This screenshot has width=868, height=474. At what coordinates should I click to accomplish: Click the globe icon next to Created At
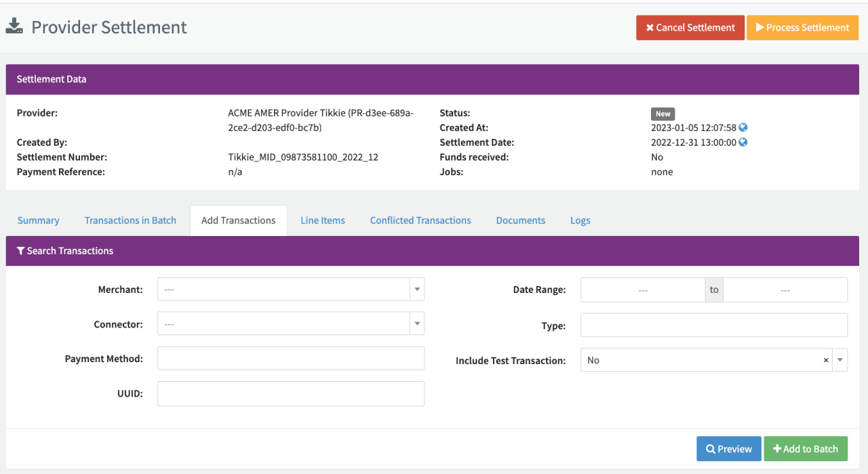tap(743, 127)
